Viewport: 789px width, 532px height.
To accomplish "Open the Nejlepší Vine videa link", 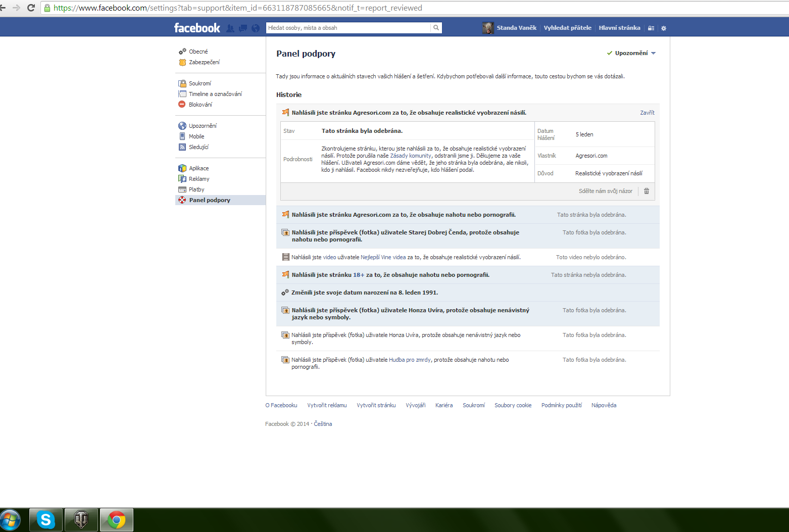I will point(383,257).
